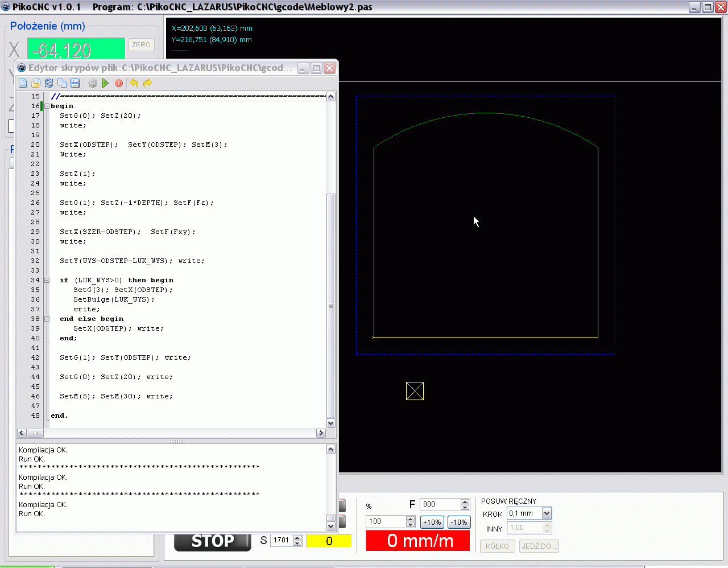
Task: Click the copy documents icon in editor toolbar
Action: (x=62, y=83)
